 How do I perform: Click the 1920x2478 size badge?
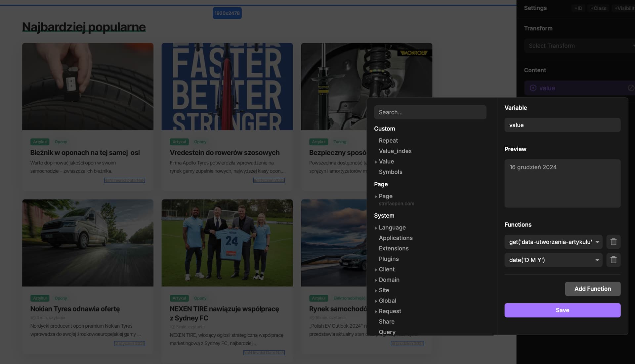pyautogui.click(x=227, y=13)
